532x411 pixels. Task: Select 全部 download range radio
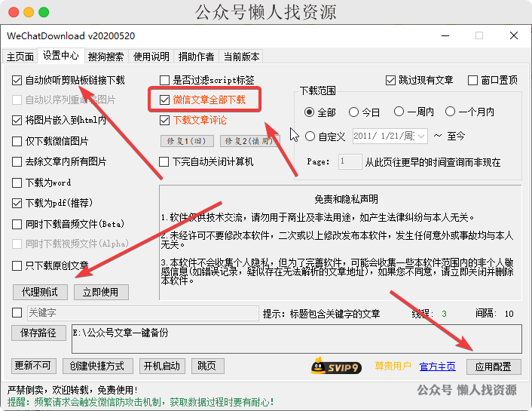pos(309,112)
